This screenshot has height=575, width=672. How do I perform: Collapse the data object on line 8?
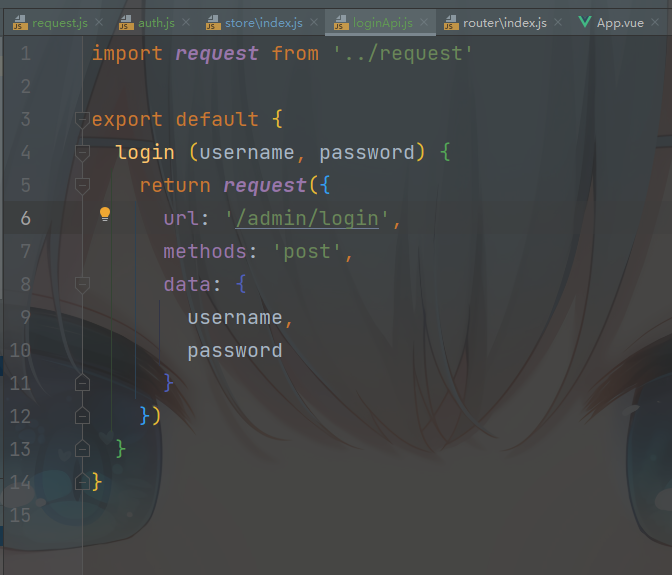click(82, 285)
